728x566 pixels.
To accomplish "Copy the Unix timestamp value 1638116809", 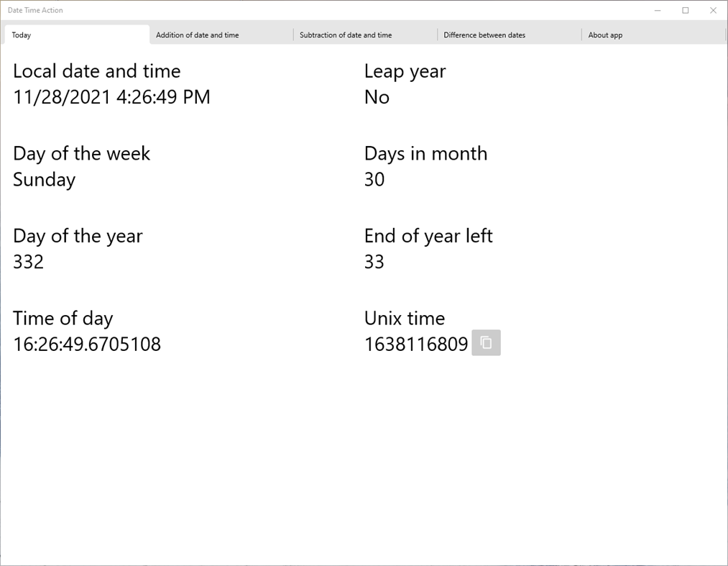I will 486,343.
